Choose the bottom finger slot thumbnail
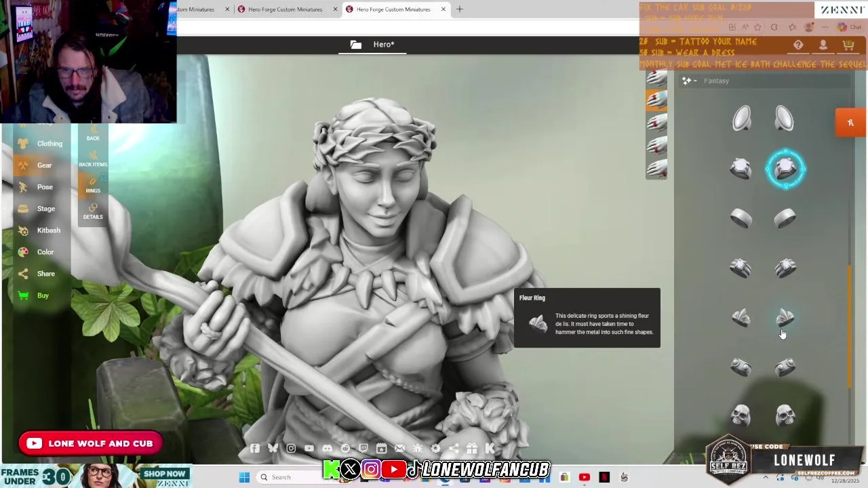Image resolution: width=868 pixels, height=488 pixels. pyautogui.click(x=656, y=168)
